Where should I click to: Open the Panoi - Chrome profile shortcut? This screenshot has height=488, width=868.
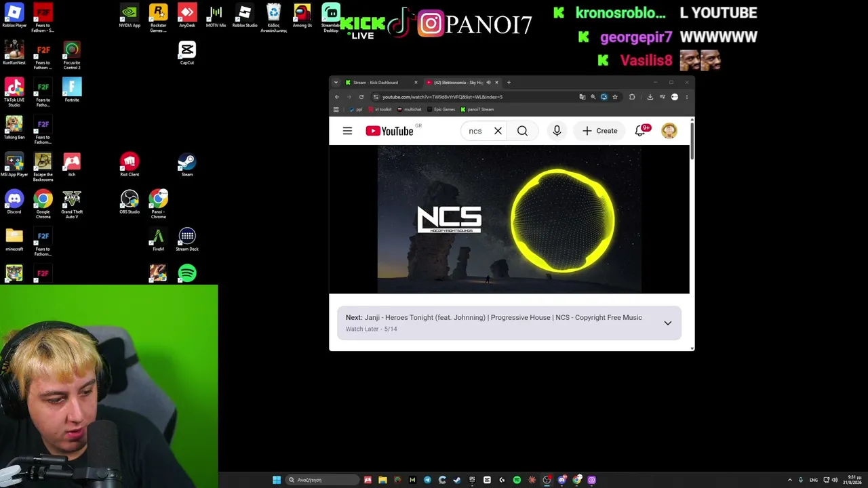click(x=158, y=205)
